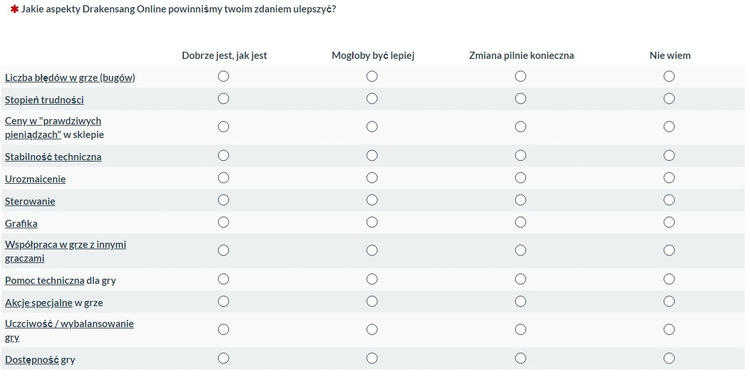Select 'Nie wiem' for Liczba błędów w grze

point(669,77)
